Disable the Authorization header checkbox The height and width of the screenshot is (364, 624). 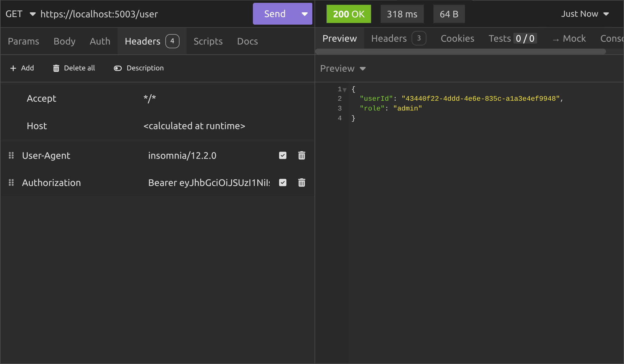pyautogui.click(x=283, y=182)
